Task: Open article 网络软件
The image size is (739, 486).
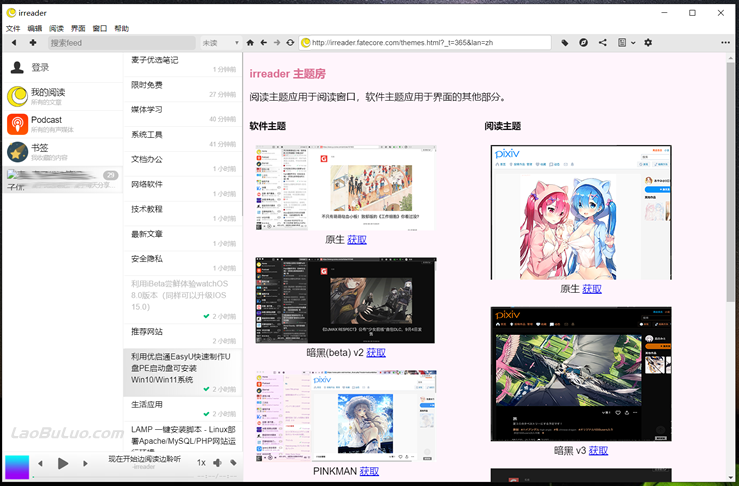Action: [183, 189]
